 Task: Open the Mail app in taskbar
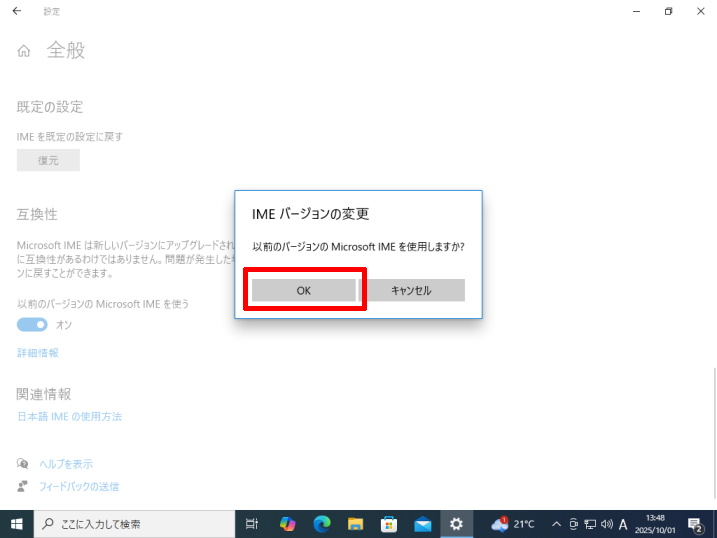coord(422,523)
